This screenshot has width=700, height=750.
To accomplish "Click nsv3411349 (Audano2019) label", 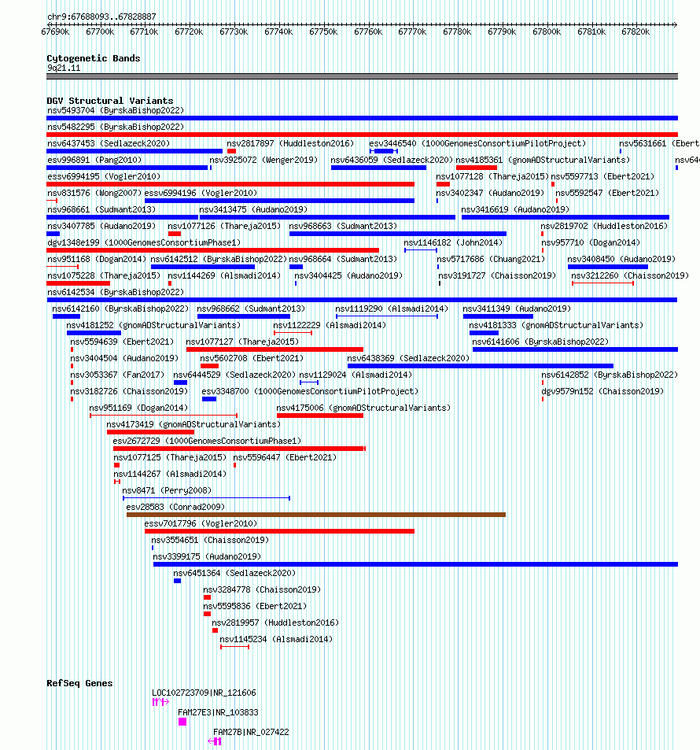I will pos(517,308).
